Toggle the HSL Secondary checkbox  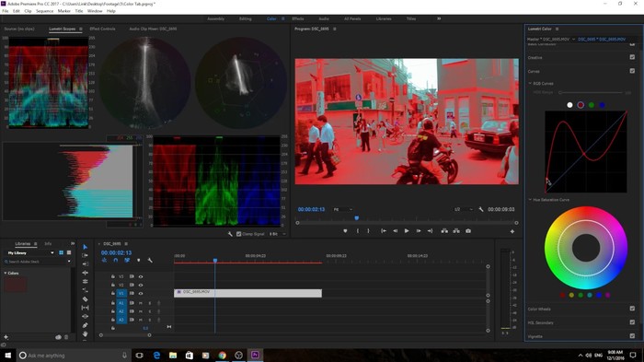pyautogui.click(x=632, y=322)
